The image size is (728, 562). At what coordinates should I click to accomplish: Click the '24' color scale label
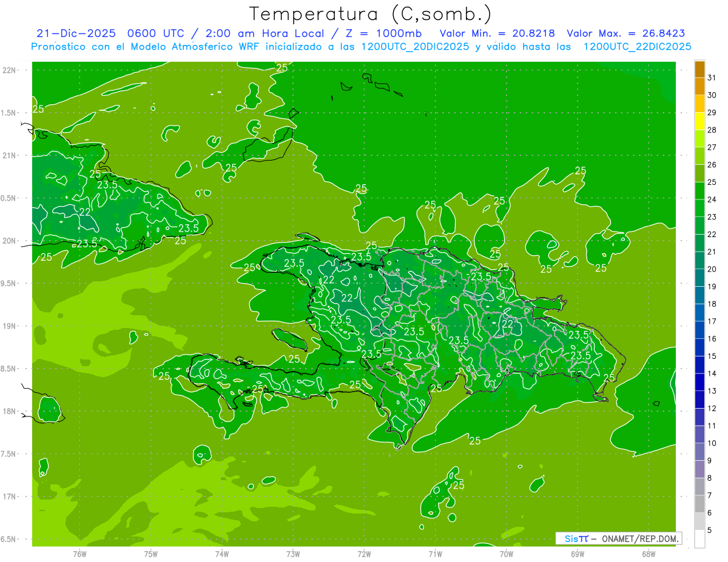712,199
